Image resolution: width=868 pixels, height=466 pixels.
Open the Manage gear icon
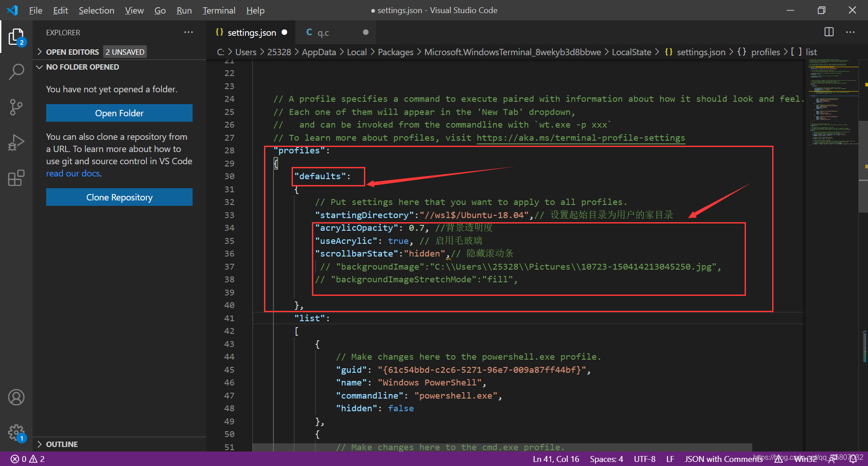16,433
